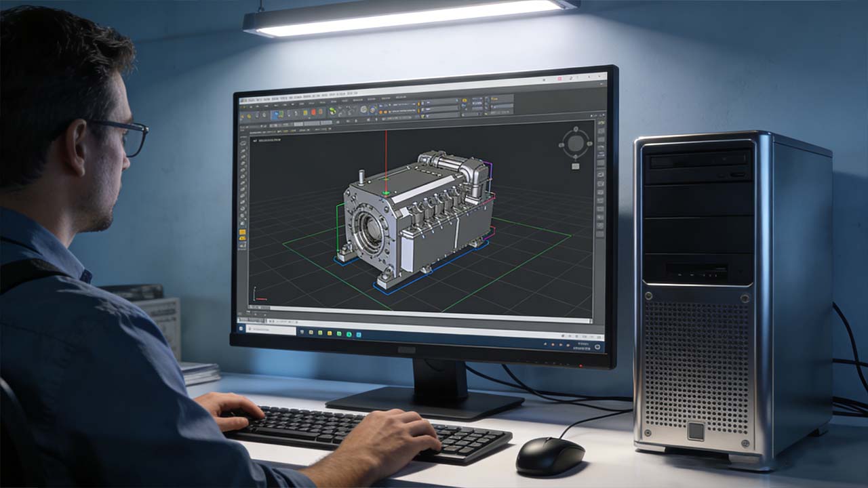
Task: Click the Windows Start button
Action: [x=241, y=329]
